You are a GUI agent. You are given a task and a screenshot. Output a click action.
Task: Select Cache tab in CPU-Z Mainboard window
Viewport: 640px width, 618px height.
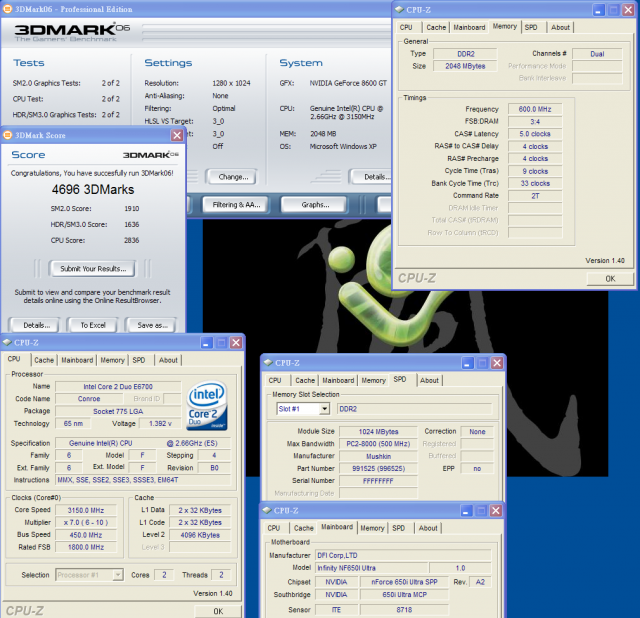pos(304,528)
